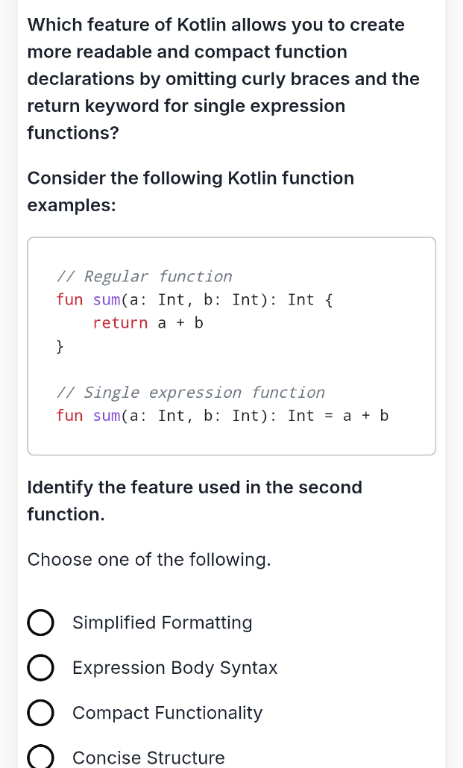
Task: Click the "// Single expression function" comment
Action: [x=191, y=392]
